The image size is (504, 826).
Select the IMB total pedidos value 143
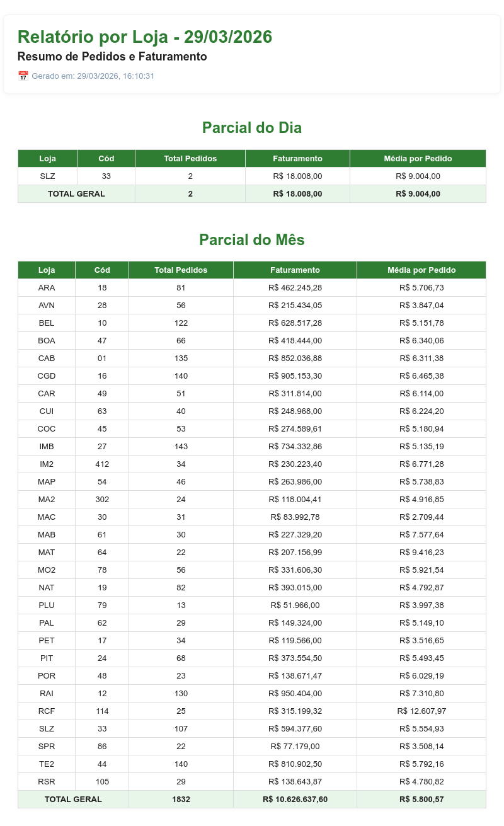click(181, 447)
